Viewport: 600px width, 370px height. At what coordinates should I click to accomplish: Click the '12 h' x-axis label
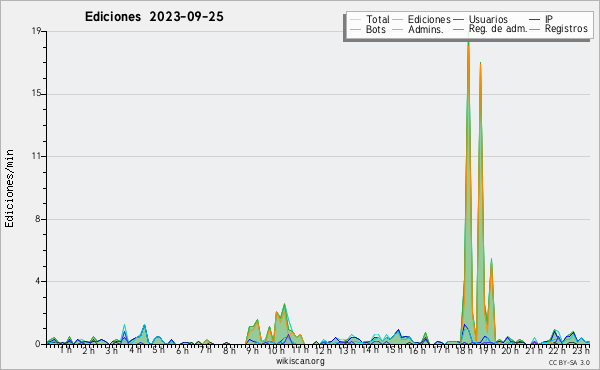click(x=323, y=350)
